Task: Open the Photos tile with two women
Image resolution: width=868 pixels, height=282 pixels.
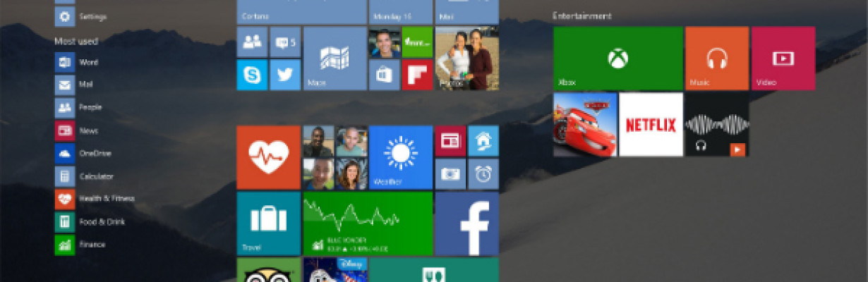Action: [x=466, y=59]
